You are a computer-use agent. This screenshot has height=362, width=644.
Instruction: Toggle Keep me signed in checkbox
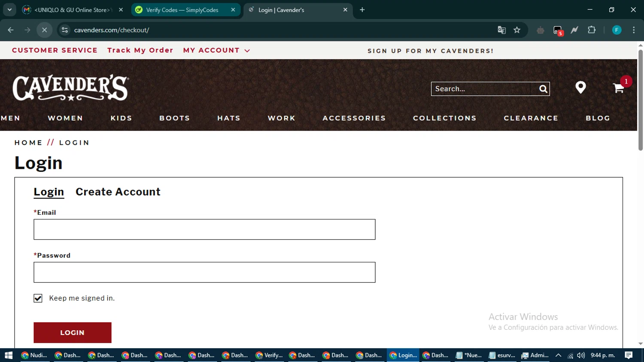[x=38, y=298]
